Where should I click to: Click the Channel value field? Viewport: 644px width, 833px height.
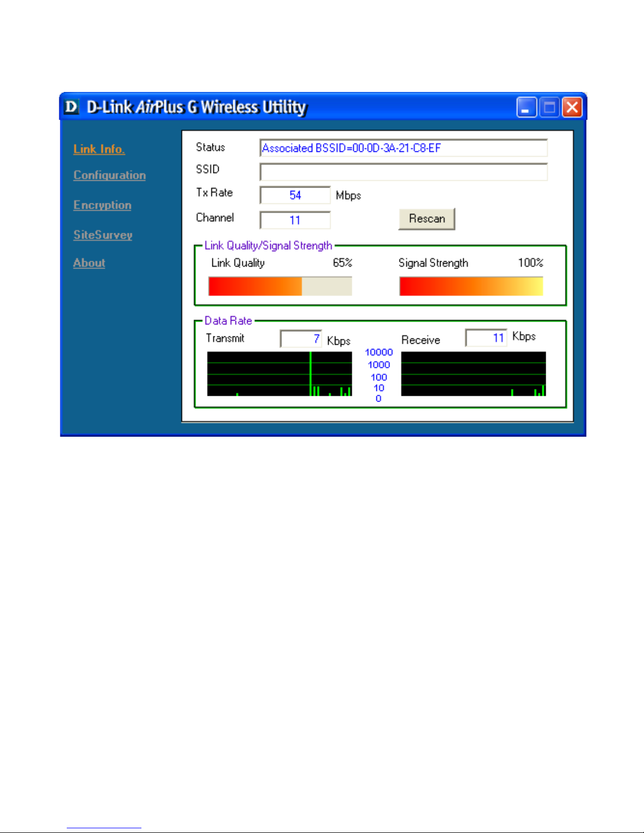(x=295, y=220)
